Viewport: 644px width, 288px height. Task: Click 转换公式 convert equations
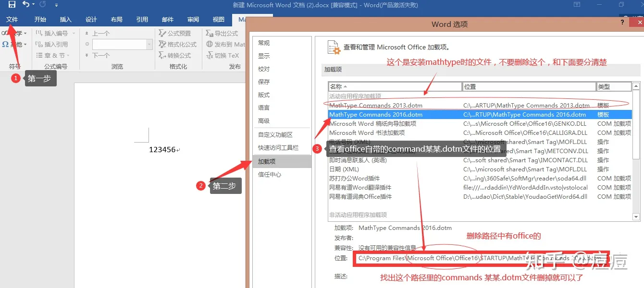pyautogui.click(x=175, y=55)
